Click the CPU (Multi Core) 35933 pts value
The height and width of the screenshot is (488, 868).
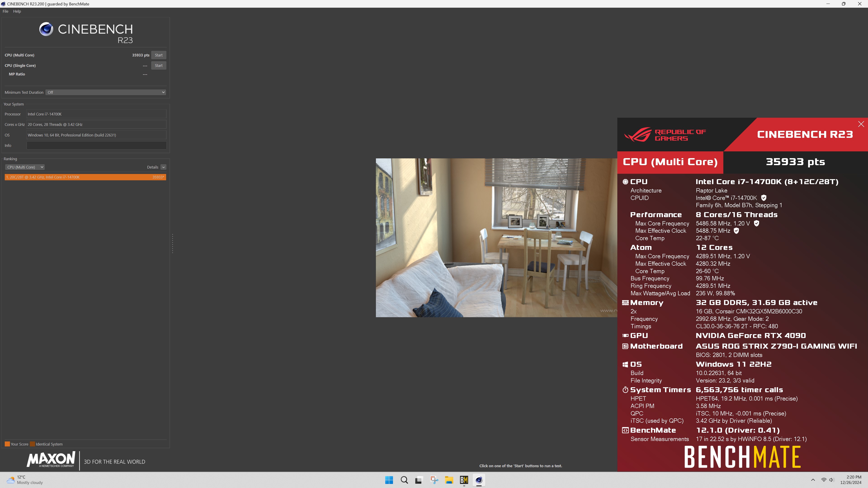pos(141,55)
